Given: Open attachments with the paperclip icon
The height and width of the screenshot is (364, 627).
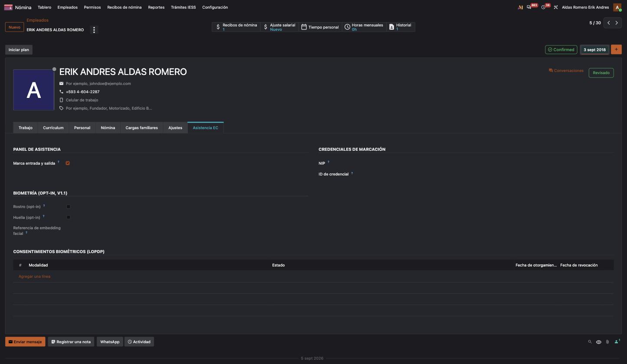Looking at the screenshot, I should pyautogui.click(x=607, y=342).
